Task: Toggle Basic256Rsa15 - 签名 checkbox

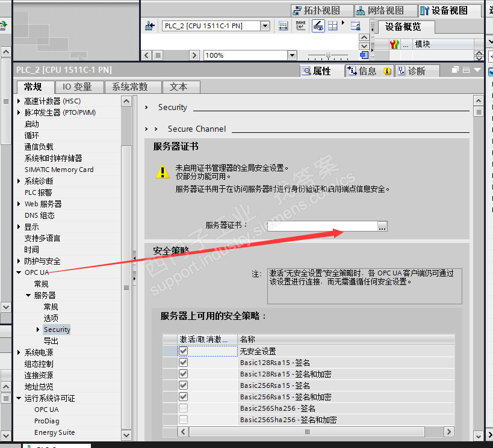Action: [184, 385]
